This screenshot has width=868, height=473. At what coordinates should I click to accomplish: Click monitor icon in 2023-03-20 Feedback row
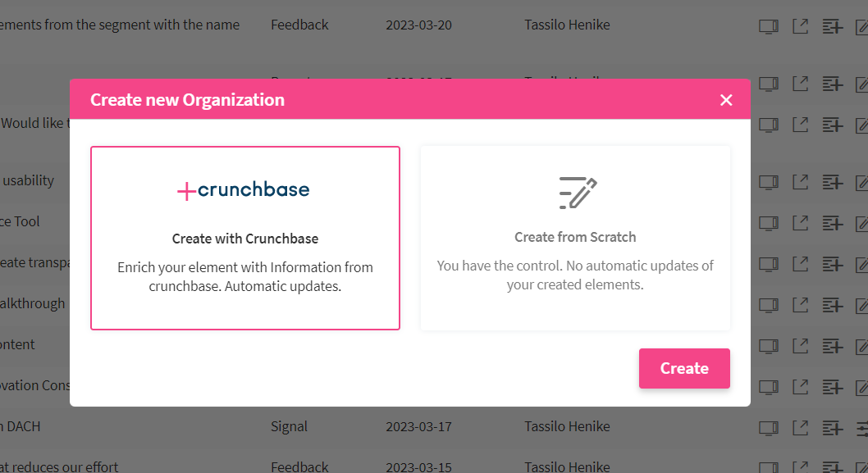tap(768, 25)
